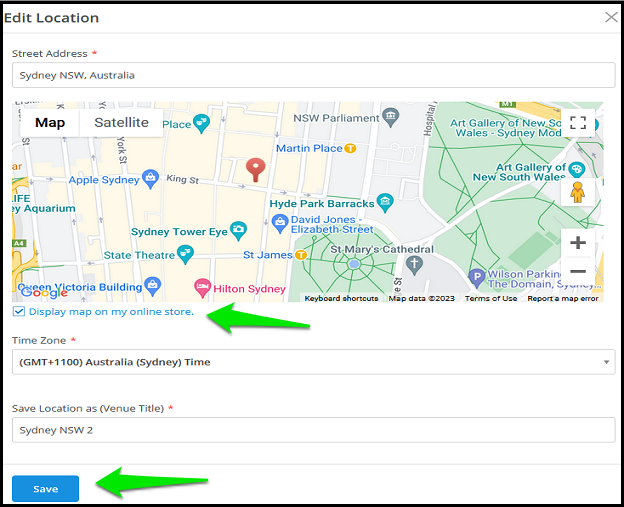This screenshot has width=624, height=507.
Task: Click Report a map error link
Action: pyautogui.click(x=563, y=298)
